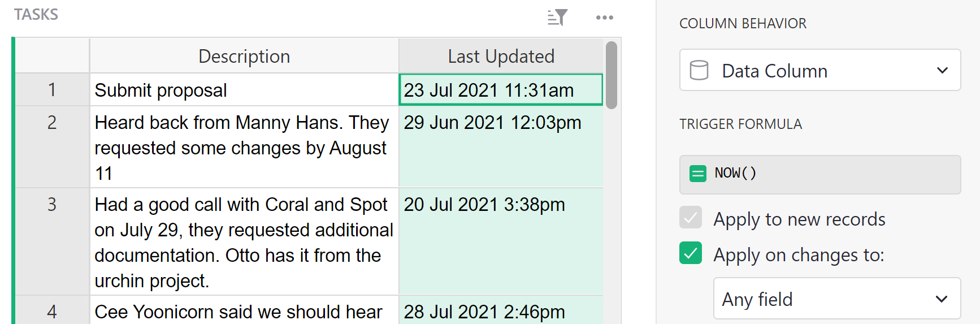Select the Description column header
980x324 pixels.
[244, 56]
